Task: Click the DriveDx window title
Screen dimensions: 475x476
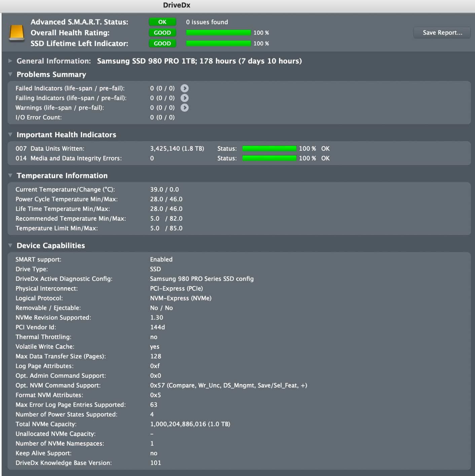Action: click(177, 5)
